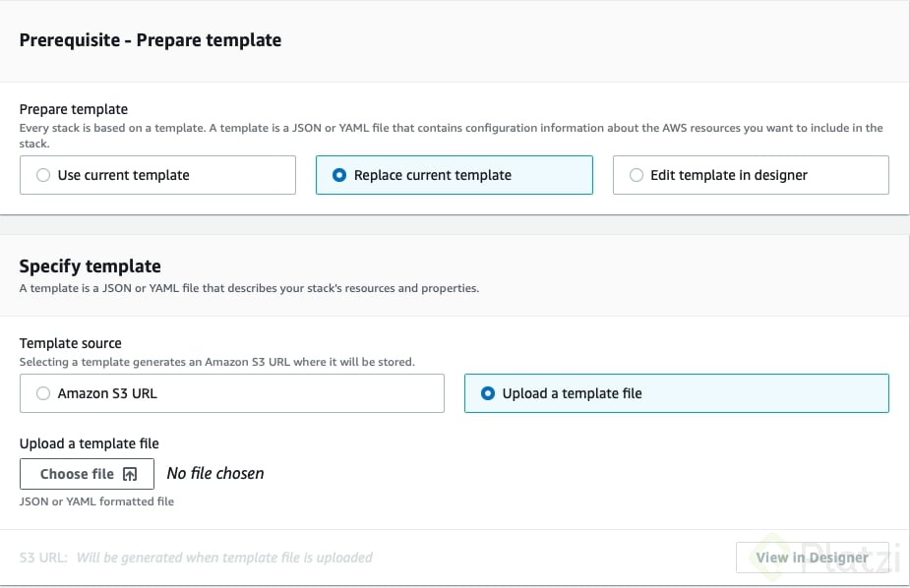
Task: Select the Use current template radio button
Action: tap(42, 175)
